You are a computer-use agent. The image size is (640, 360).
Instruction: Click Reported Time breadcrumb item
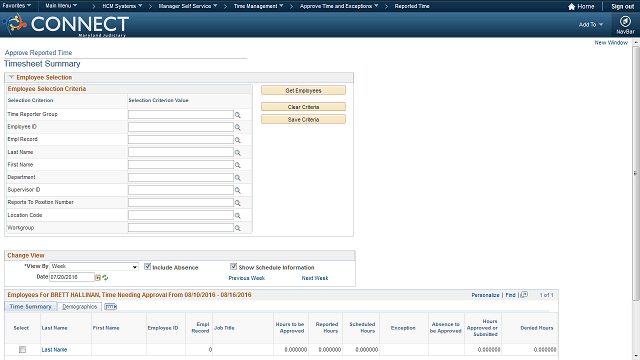tap(412, 6)
